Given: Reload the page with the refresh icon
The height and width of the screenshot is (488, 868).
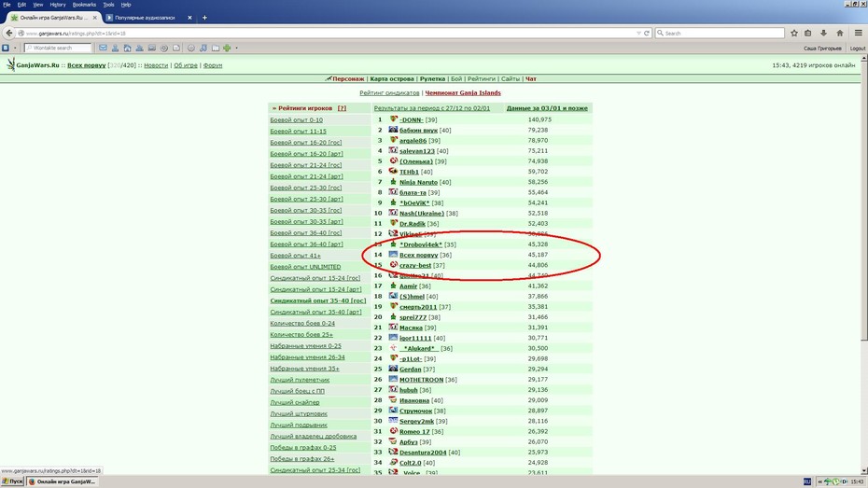Looking at the screenshot, I should pyautogui.click(x=646, y=34).
